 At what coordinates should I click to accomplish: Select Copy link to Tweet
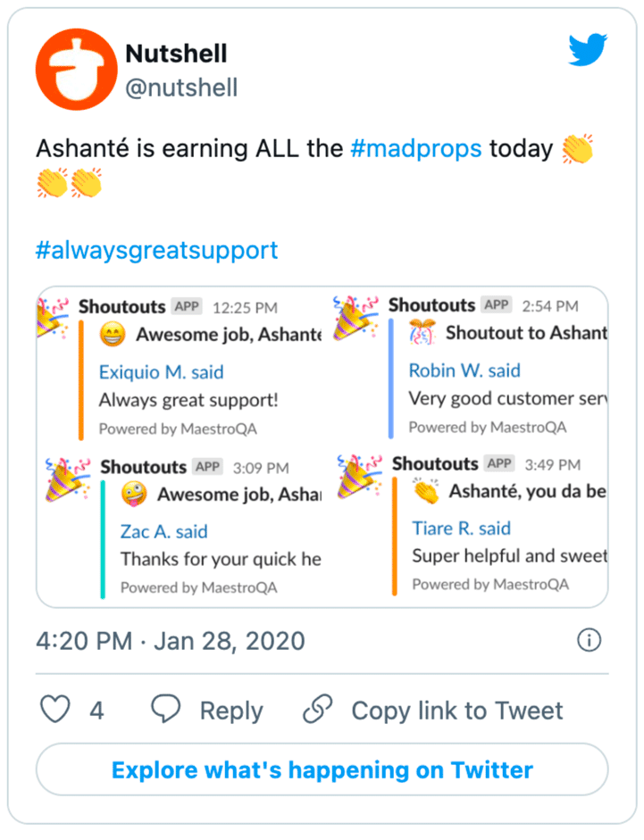456,711
